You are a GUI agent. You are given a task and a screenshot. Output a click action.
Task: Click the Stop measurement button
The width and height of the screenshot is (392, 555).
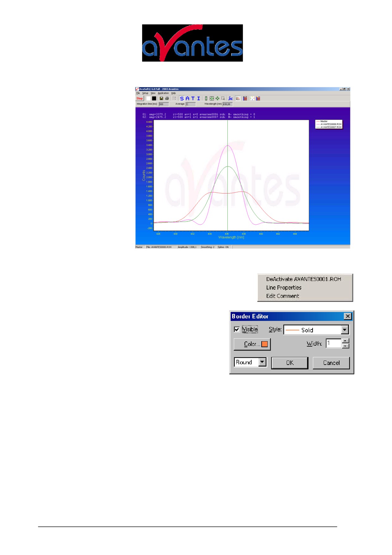click(140, 99)
